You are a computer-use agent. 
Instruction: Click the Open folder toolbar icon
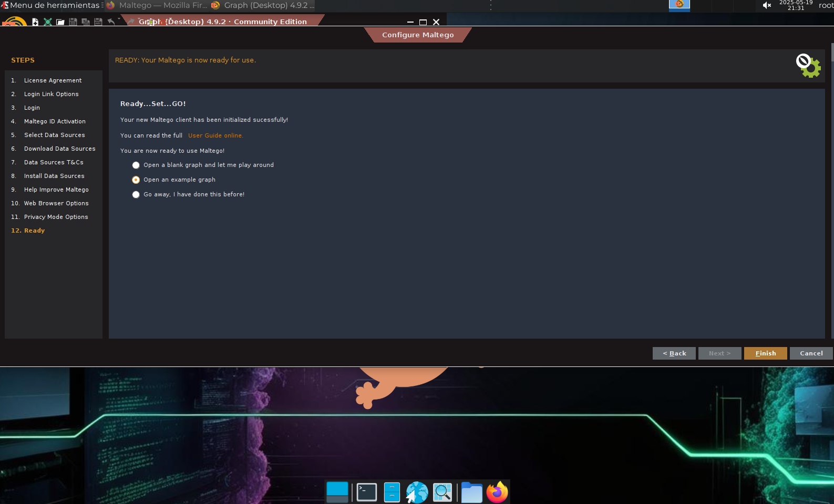(60, 22)
